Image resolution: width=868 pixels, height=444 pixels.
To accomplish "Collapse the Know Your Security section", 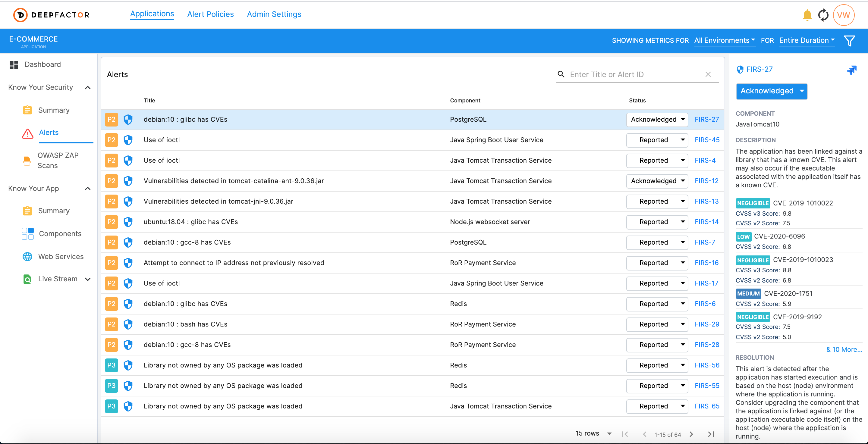I will click(88, 88).
